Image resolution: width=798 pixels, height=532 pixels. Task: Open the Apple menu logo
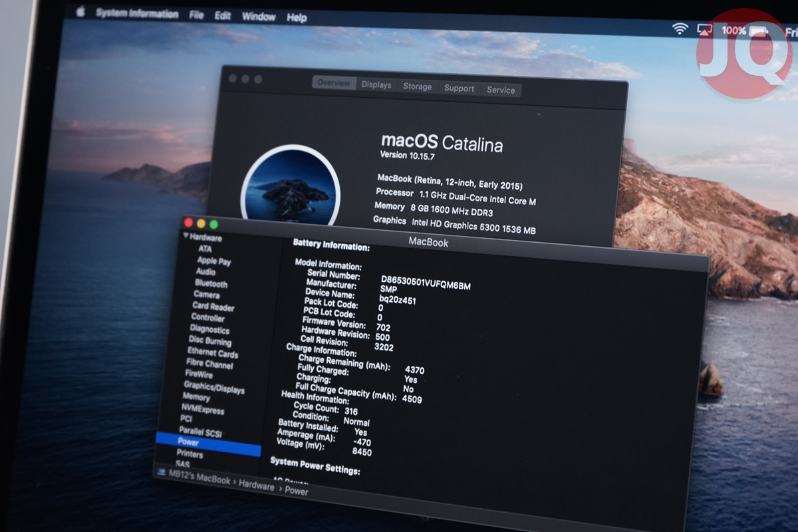click(x=81, y=12)
